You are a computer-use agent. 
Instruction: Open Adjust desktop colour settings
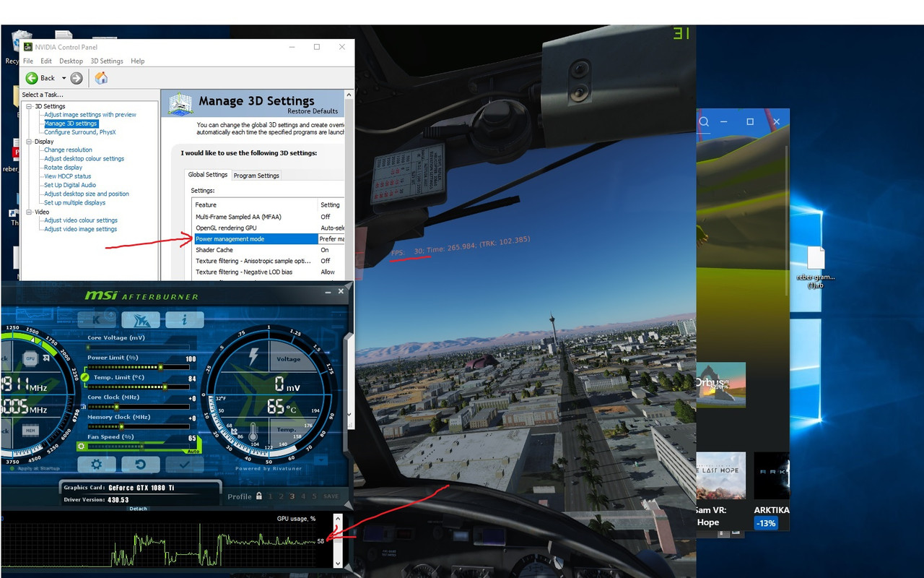coord(84,159)
